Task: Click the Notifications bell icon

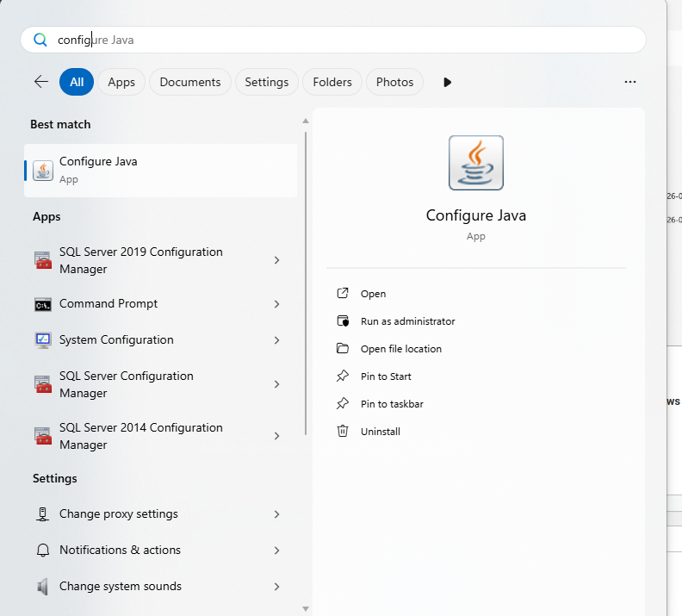Action: point(43,551)
